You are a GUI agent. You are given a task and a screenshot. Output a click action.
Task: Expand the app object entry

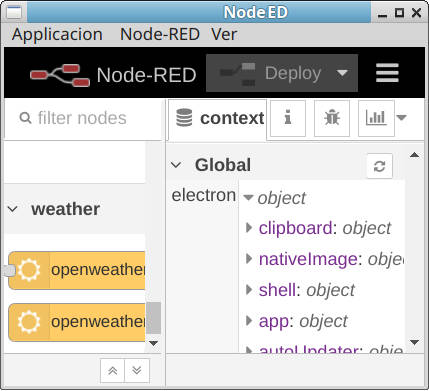(249, 321)
